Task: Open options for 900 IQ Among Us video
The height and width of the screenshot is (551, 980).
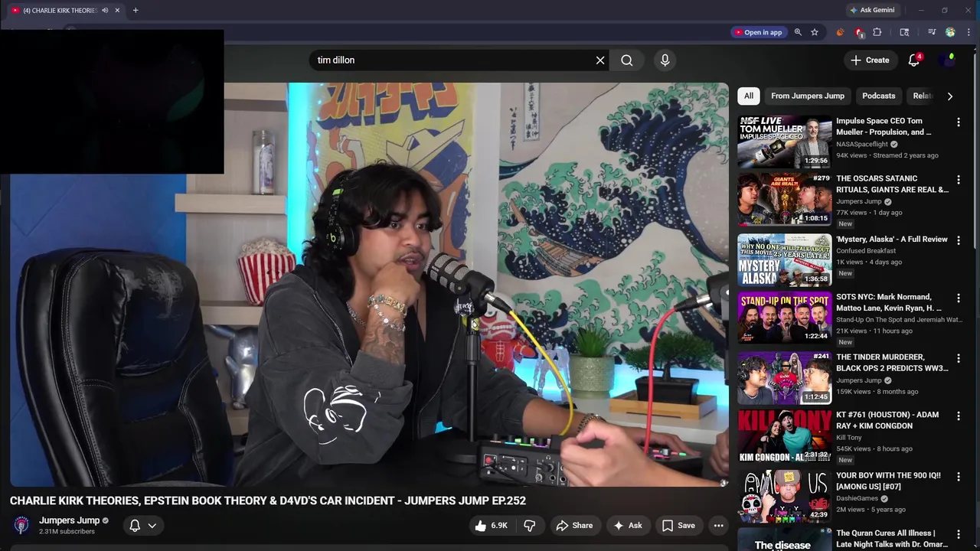Action: click(x=958, y=478)
